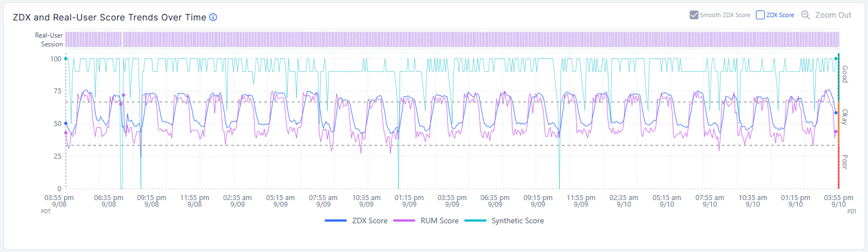Open the info icon beside chart title
Screen dimensions: 868x252
213,17
